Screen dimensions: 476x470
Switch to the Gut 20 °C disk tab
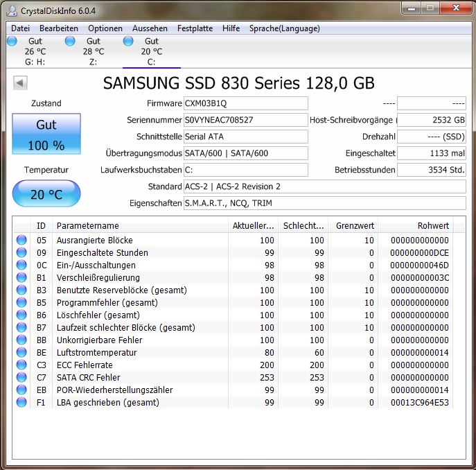[x=152, y=51]
